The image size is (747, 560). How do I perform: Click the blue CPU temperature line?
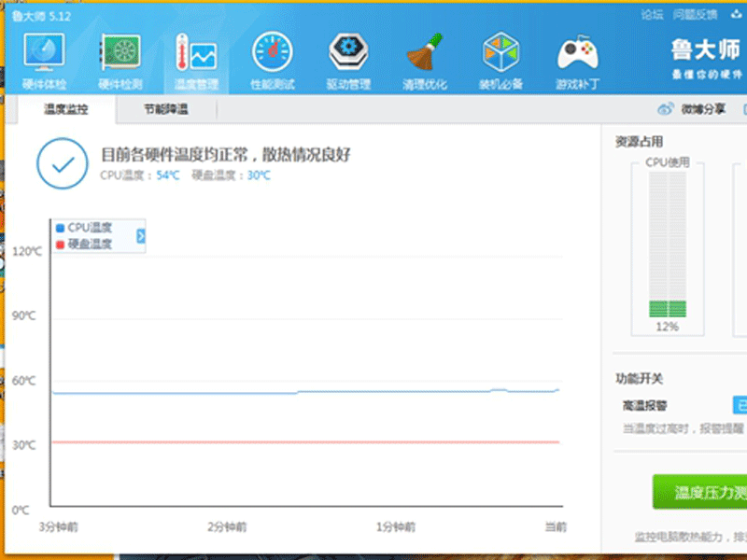[305, 392]
